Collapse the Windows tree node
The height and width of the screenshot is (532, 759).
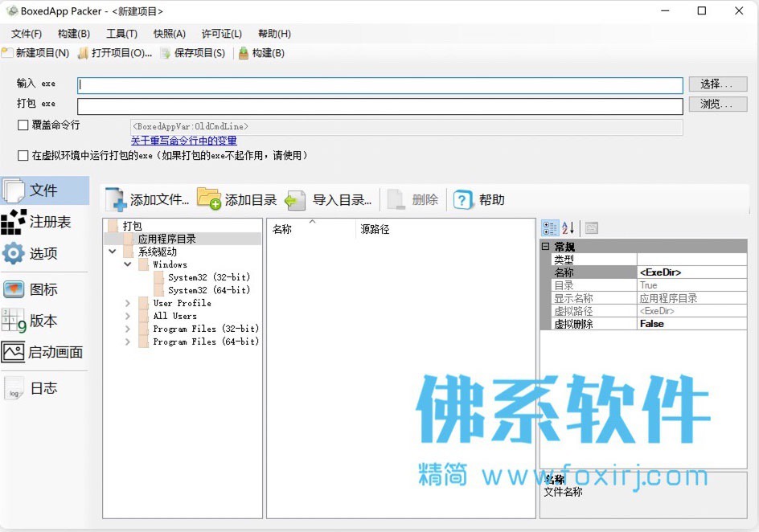[128, 264]
